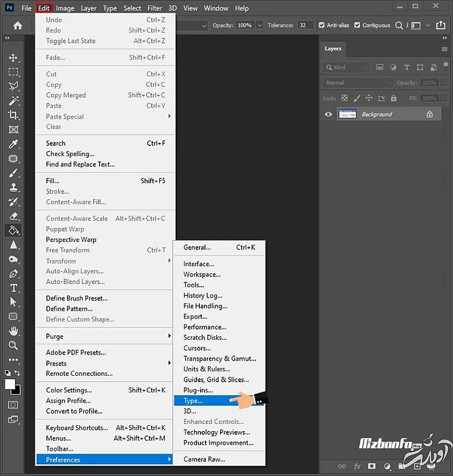Select the Hand tool
Screen dimensions: 453x476
(13, 331)
